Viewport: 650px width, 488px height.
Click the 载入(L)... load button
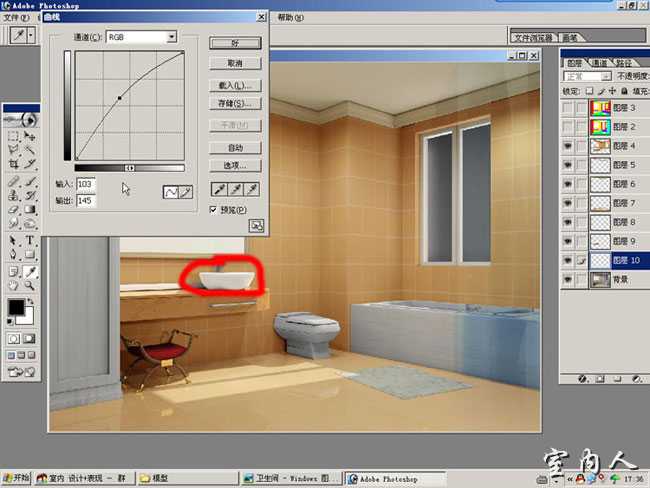pyautogui.click(x=235, y=85)
